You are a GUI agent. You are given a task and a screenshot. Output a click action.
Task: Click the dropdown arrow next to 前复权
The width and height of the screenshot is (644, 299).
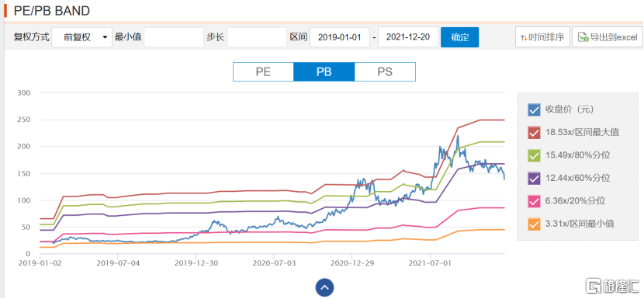pyautogui.click(x=105, y=37)
